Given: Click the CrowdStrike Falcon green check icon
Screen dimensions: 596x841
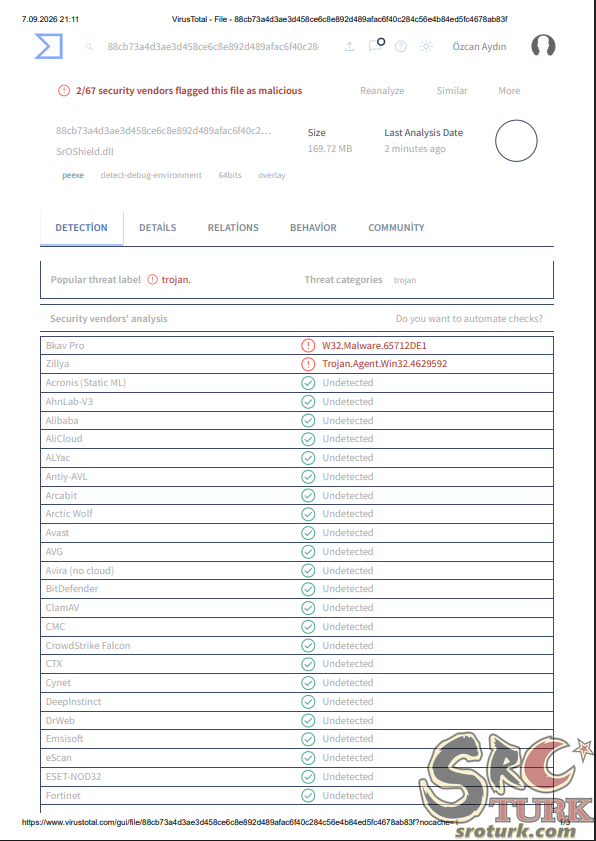Looking at the screenshot, I should click(308, 645).
